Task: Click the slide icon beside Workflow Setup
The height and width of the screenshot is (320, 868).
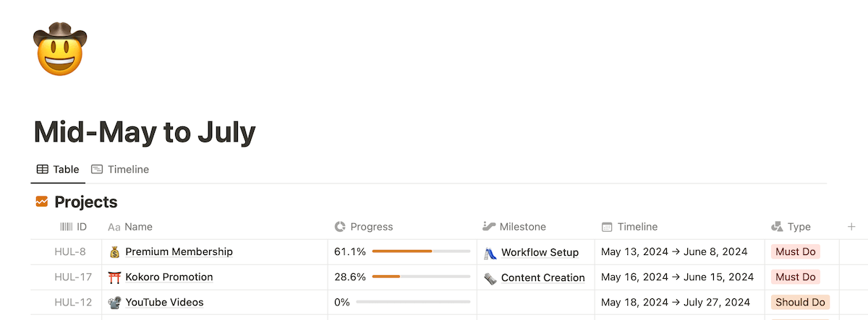Action: point(490,253)
